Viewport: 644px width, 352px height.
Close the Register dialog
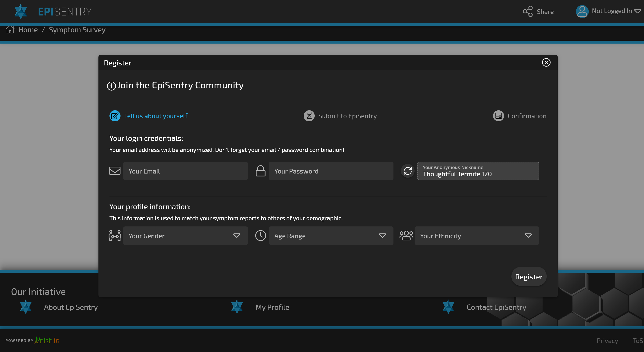(x=546, y=62)
